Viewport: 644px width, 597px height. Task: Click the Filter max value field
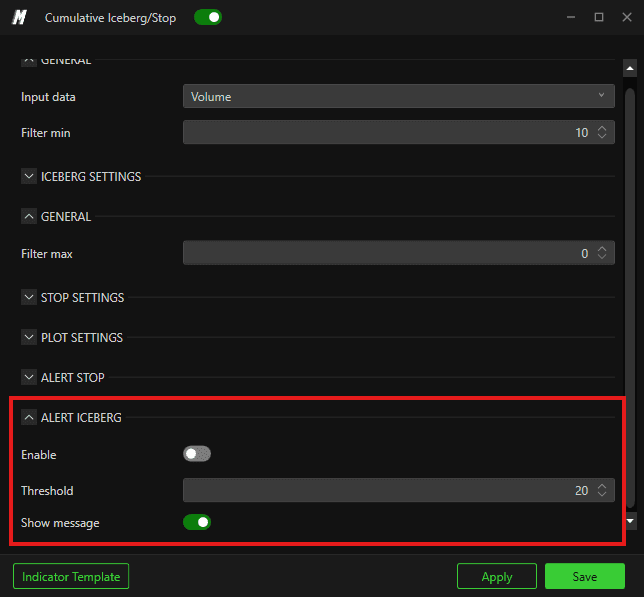398,253
